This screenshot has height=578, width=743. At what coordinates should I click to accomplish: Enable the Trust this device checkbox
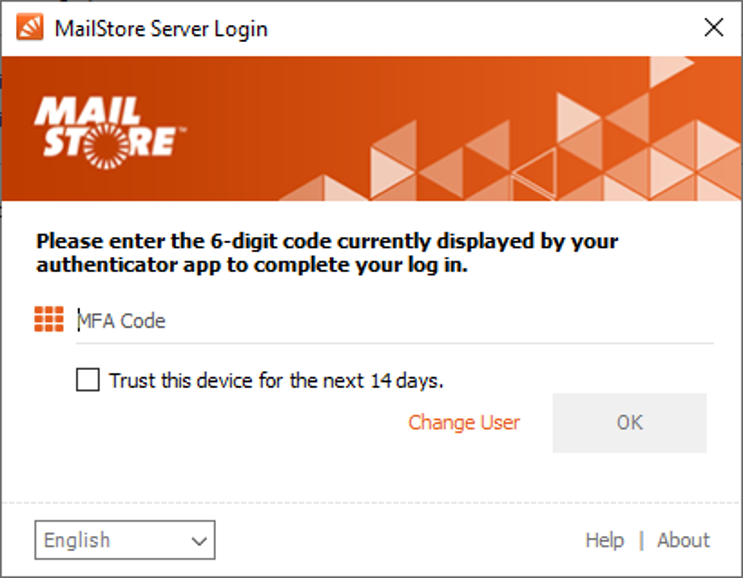coord(88,380)
